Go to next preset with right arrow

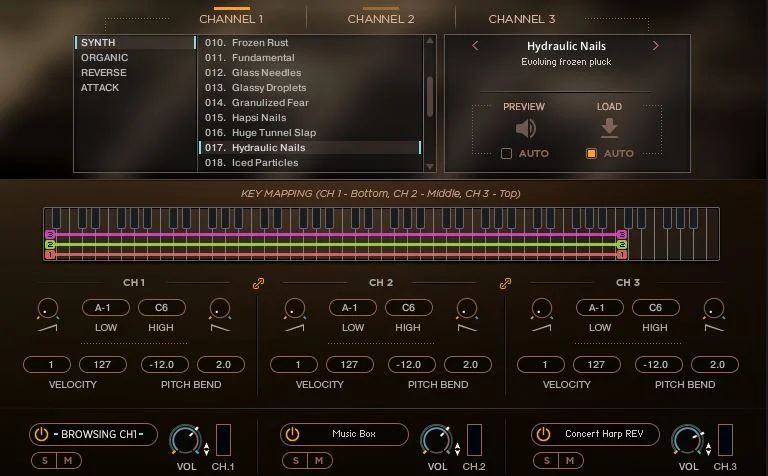click(x=655, y=46)
